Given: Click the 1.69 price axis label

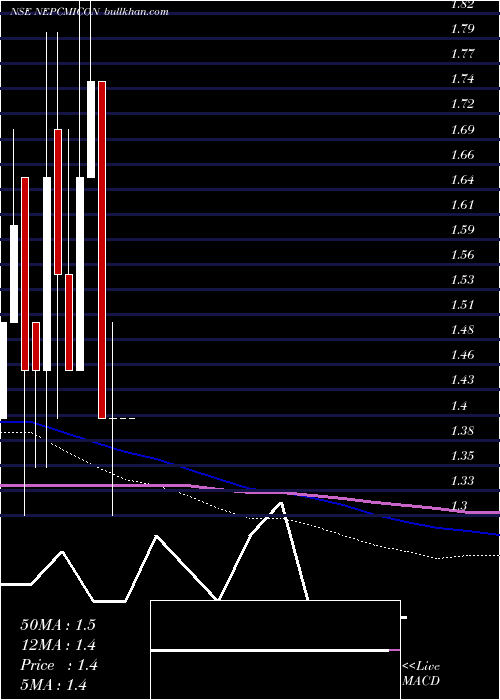Looking at the screenshot, I should tap(462, 130).
